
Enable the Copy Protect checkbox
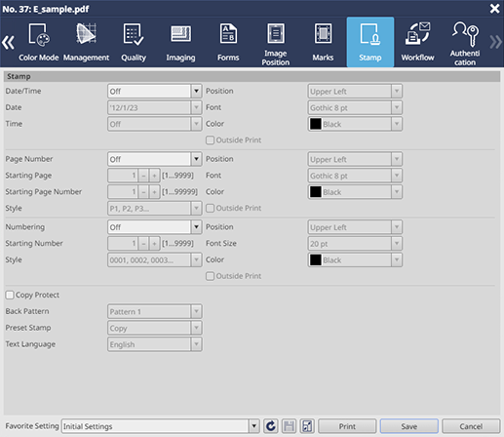pos(10,295)
